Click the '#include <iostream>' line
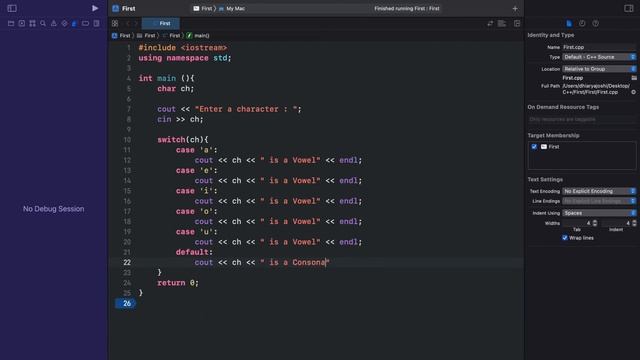Viewport: 640px width, 360px height. click(x=182, y=48)
